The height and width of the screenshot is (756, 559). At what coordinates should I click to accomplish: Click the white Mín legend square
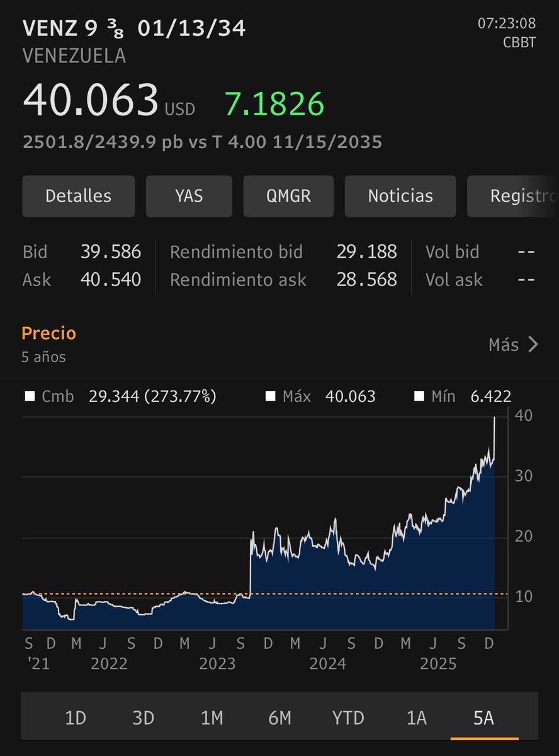(x=419, y=397)
